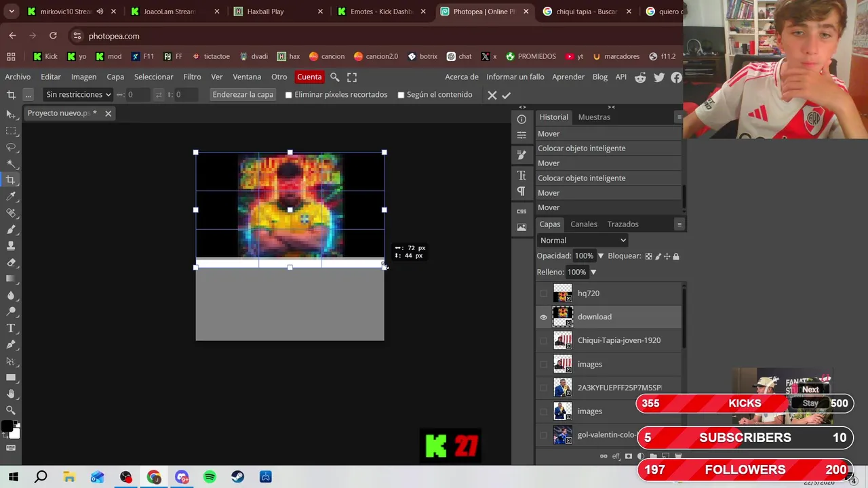Select the Move tool
The image size is (868, 488).
(11, 115)
